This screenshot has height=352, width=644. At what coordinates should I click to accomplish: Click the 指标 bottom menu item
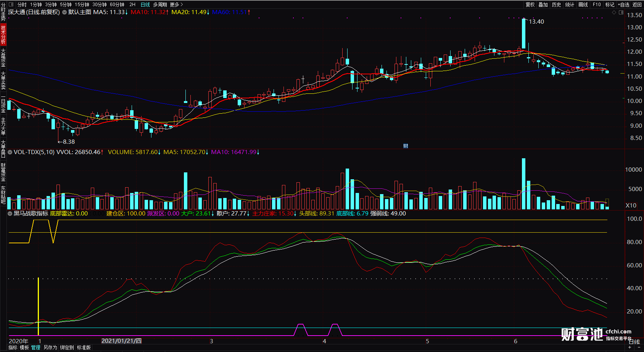point(13,347)
